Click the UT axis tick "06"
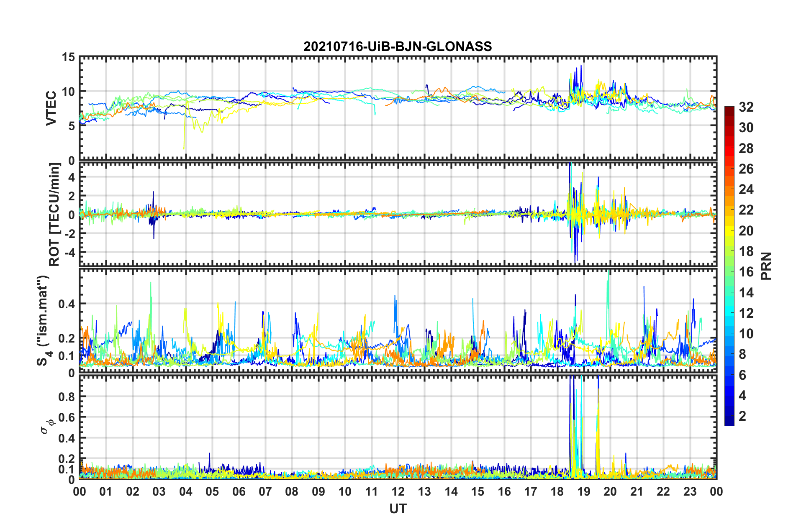This screenshot has width=796, height=532. (239, 491)
